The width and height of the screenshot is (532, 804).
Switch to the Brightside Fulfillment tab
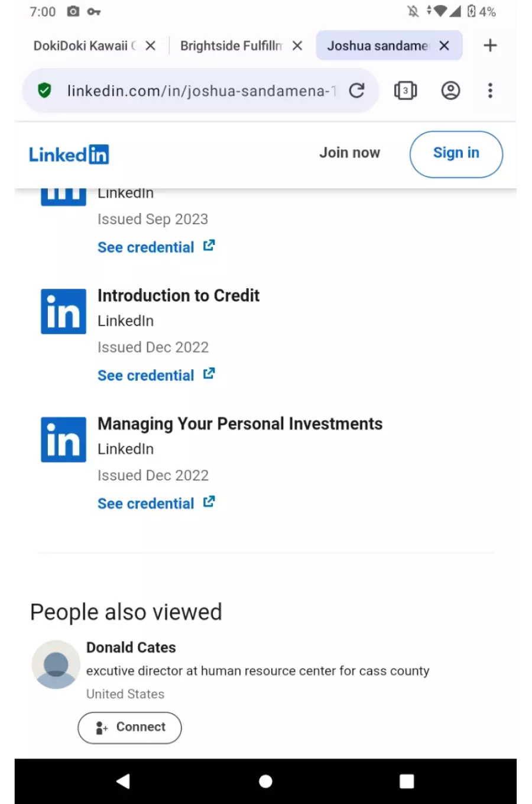point(231,46)
